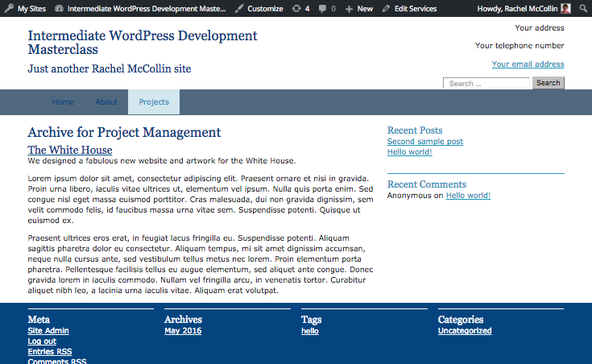This screenshot has width=592, height=364.
Task: Click the Search button
Action: point(549,83)
